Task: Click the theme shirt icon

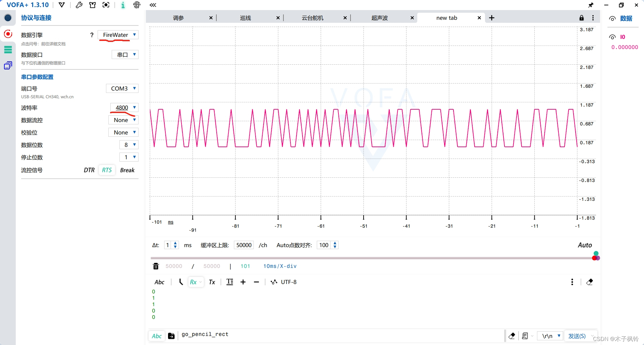Action: pos(93,5)
